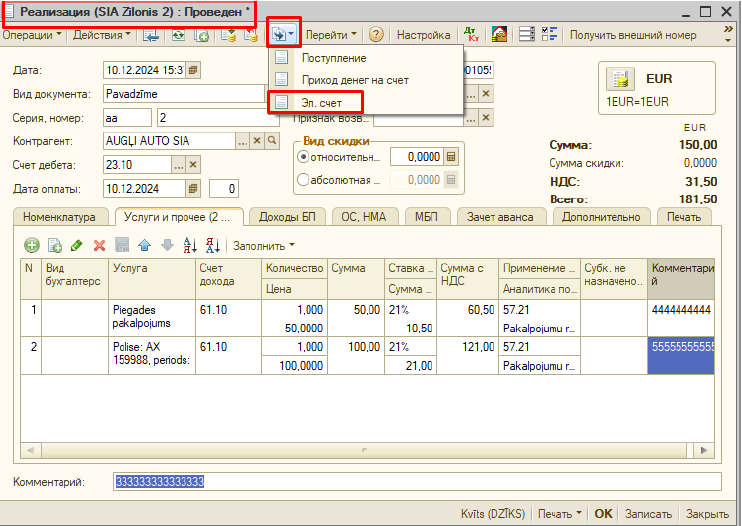Expand toolbar overflow chevron at right
The width and height of the screenshot is (742, 526).
(x=728, y=34)
